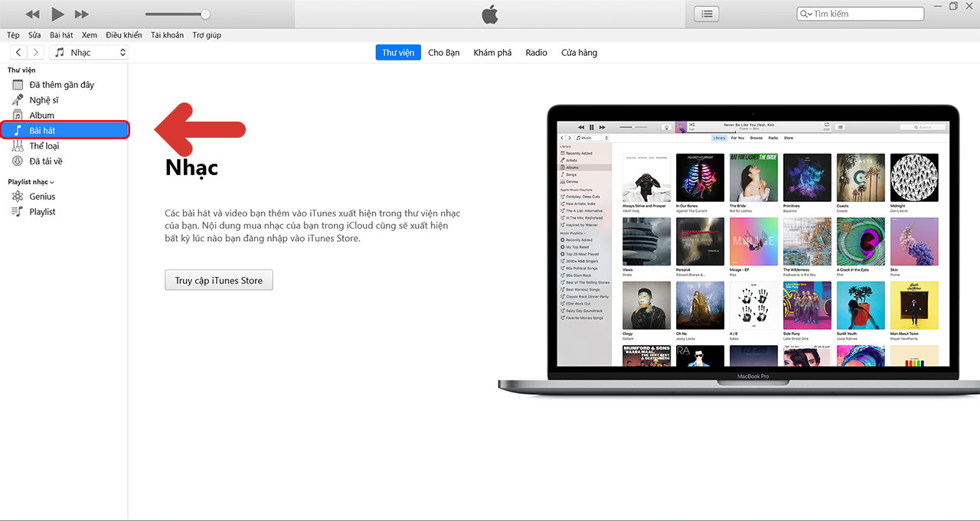Go back with the left chevron button
980x521 pixels.
pos(18,52)
